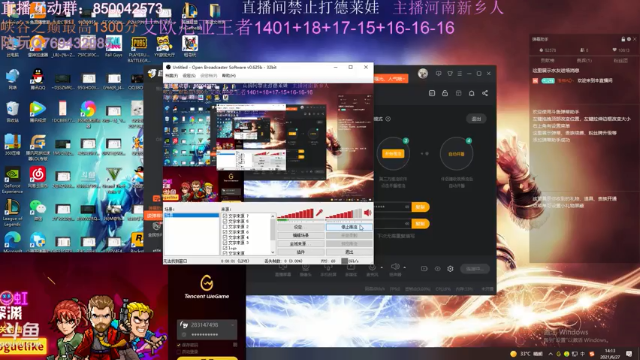Select the highlighted scene in OBS scene list
Viewport: 640px width, 360px height.
[x=191, y=215]
